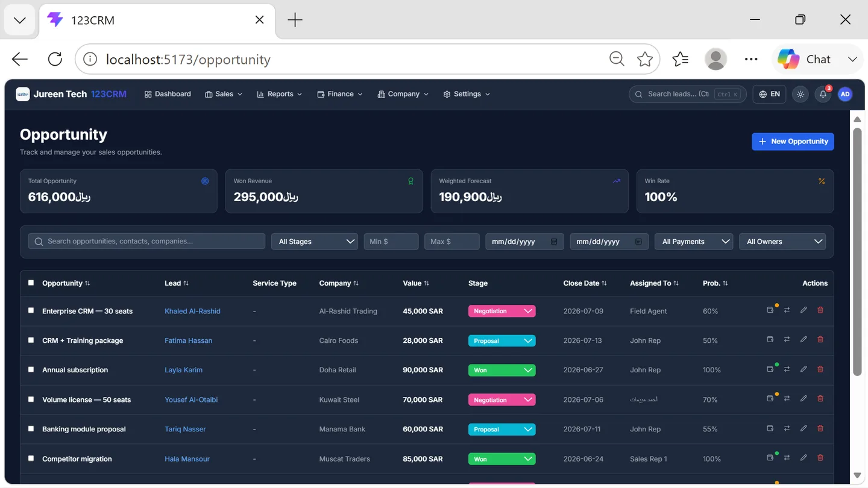
Task: Click transfer arrows icon for Banking module proposal
Action: click(787, 428)
